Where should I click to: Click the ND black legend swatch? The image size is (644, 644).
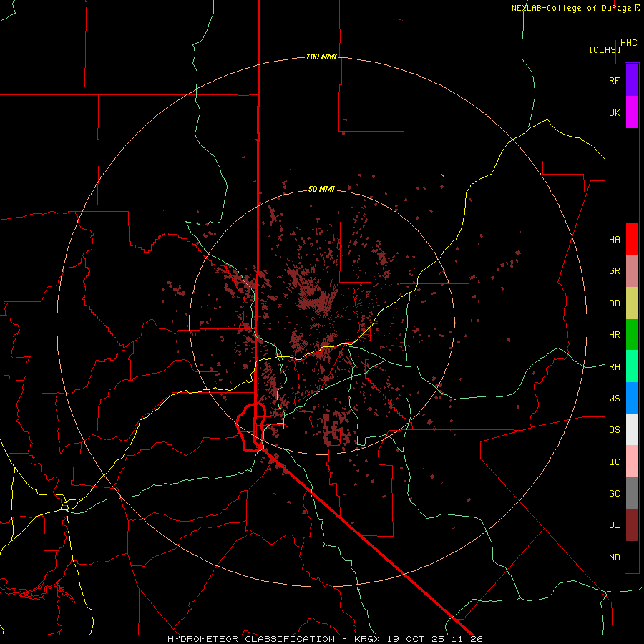coord(632,557)
